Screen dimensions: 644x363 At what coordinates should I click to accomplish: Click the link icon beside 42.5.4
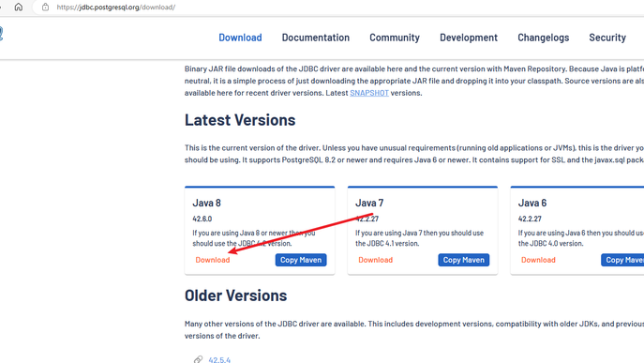pyautogui.click(x=198, y=359)
